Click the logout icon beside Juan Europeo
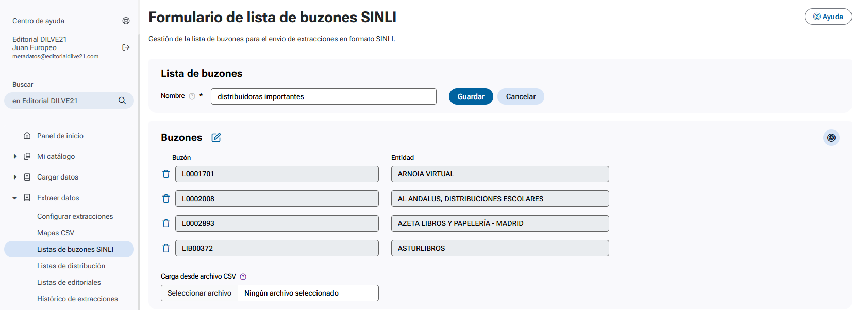The width and height of the screenshot is (868, 310). [x=126, y=47]
